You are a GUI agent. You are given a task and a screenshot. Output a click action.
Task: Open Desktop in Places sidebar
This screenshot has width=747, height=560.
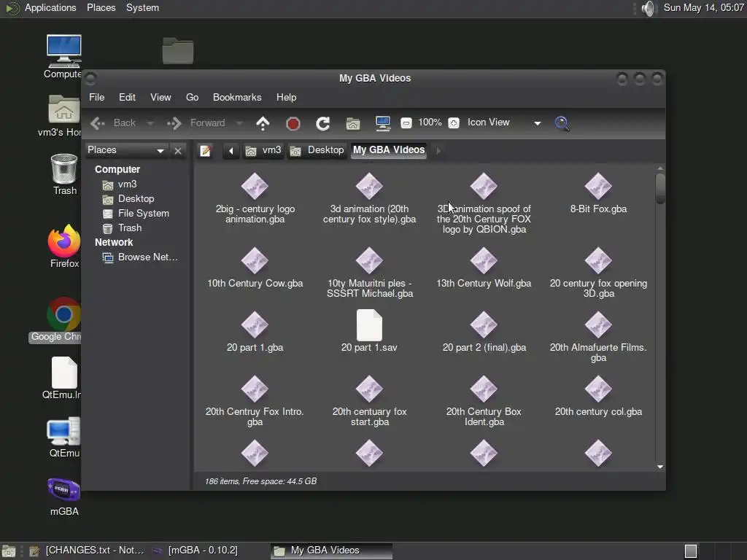coord(128,199)
